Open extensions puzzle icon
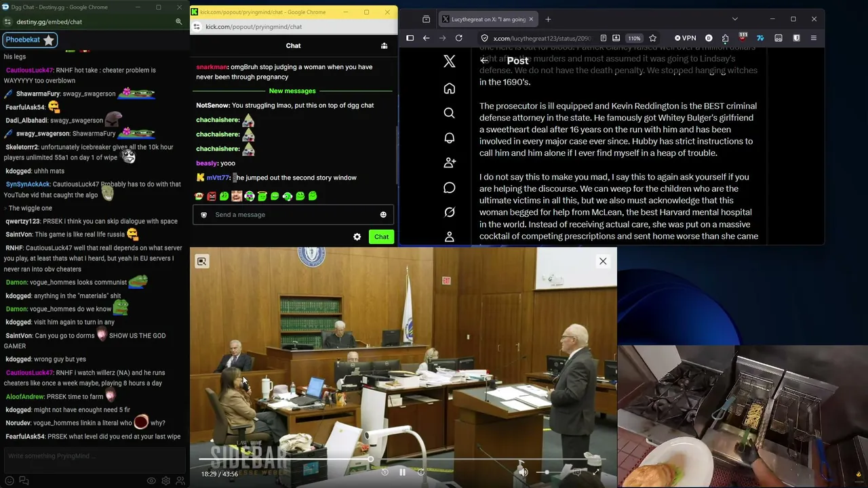 726,38
